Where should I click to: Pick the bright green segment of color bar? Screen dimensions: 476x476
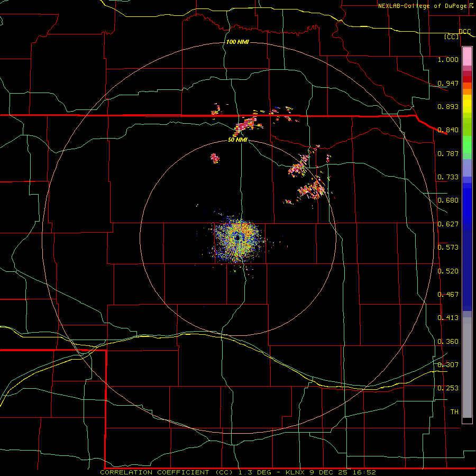[467, 144]
